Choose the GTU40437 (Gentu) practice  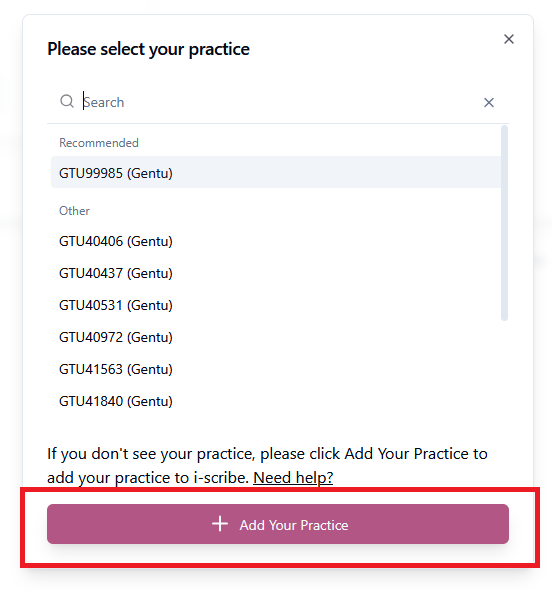pyautogui.click(x=276, y=273)
